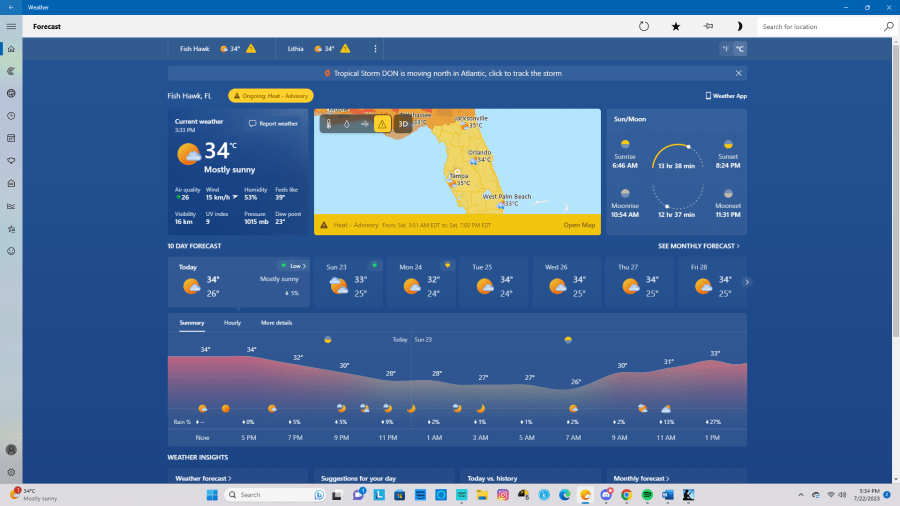Switch units to Fahrenheit
The height and width of the screenshot is (506, 900).
(725, 48)
